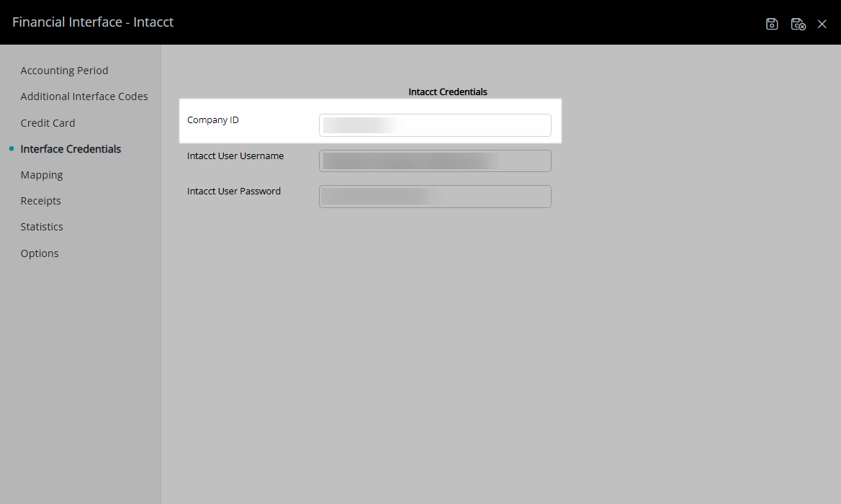Click the Intacct User Password label

click(234, 192)
